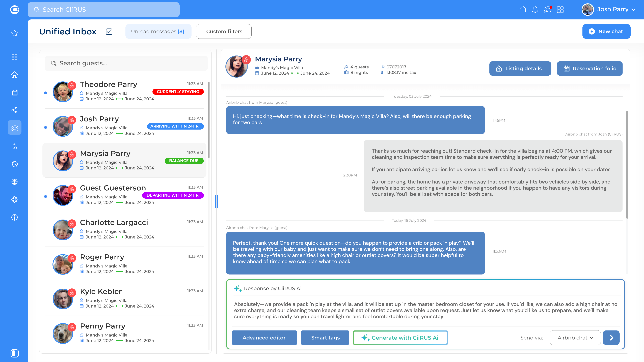Select Guest Guesterson conversation
Viewport: 644px width, 362px height.
[x=125, y=195]
